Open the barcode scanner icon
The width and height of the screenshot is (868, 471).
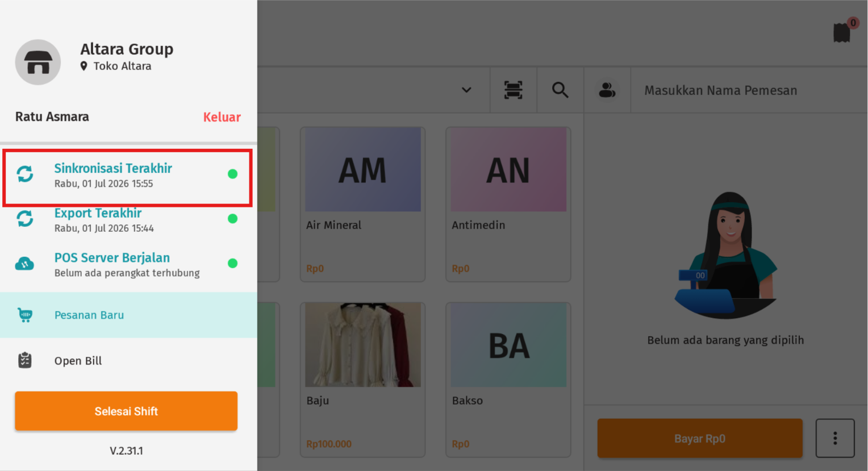[x=514, y=90]
